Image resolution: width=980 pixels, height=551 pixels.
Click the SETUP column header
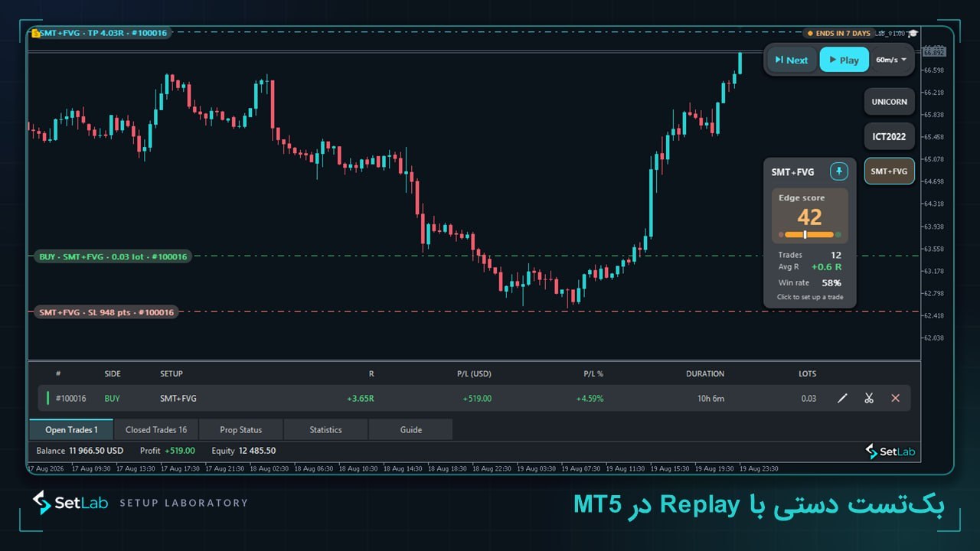coord(171,373)
